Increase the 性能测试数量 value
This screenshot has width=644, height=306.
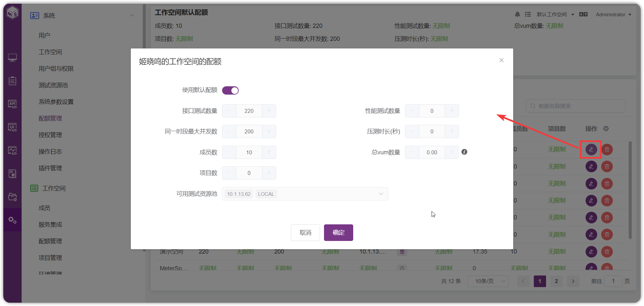click(452, 111)
